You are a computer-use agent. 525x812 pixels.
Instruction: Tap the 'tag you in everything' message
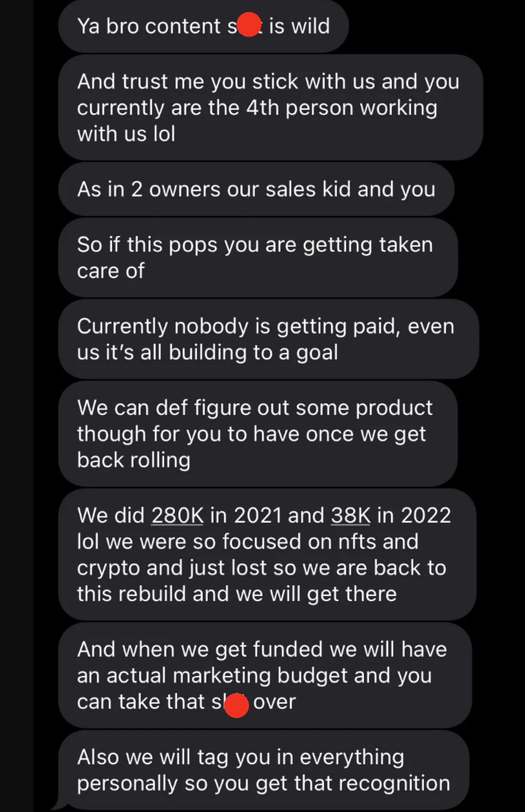point(264,770)
